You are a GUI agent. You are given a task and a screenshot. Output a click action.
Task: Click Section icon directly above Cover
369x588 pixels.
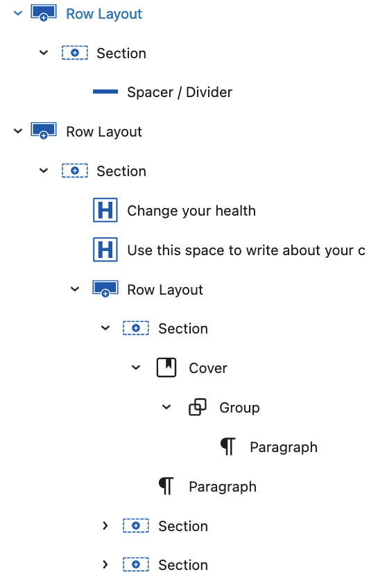pyautogui.click(x=136, y=328)
